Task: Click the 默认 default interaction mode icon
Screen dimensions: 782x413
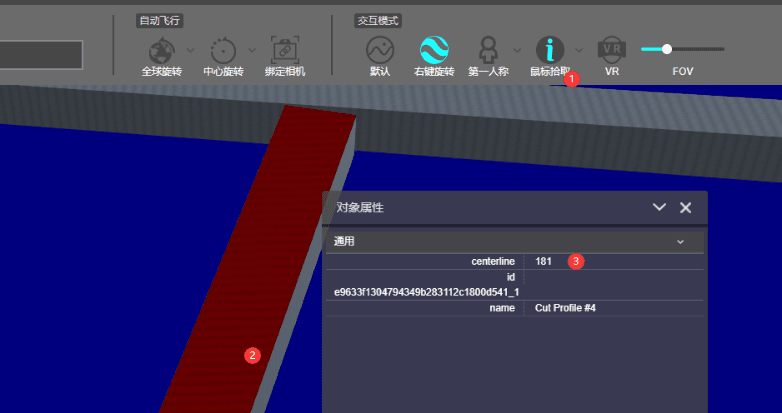Action: tap(380, 50)
